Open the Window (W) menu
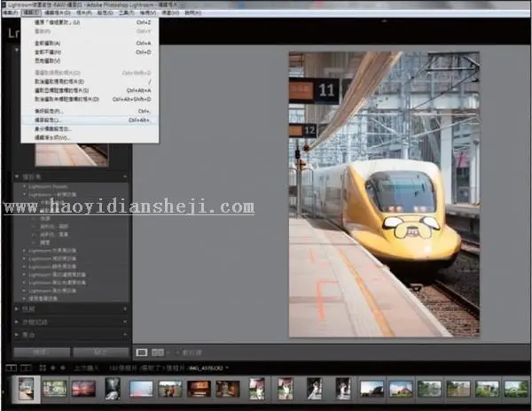This screenshot has width=532, height=411. coord(170,12)
